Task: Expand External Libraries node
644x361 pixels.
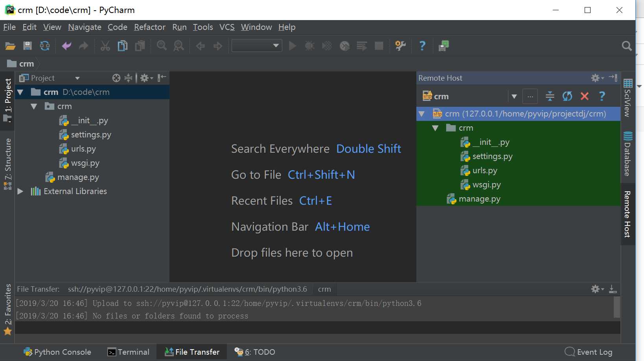Action: [20, 191]
